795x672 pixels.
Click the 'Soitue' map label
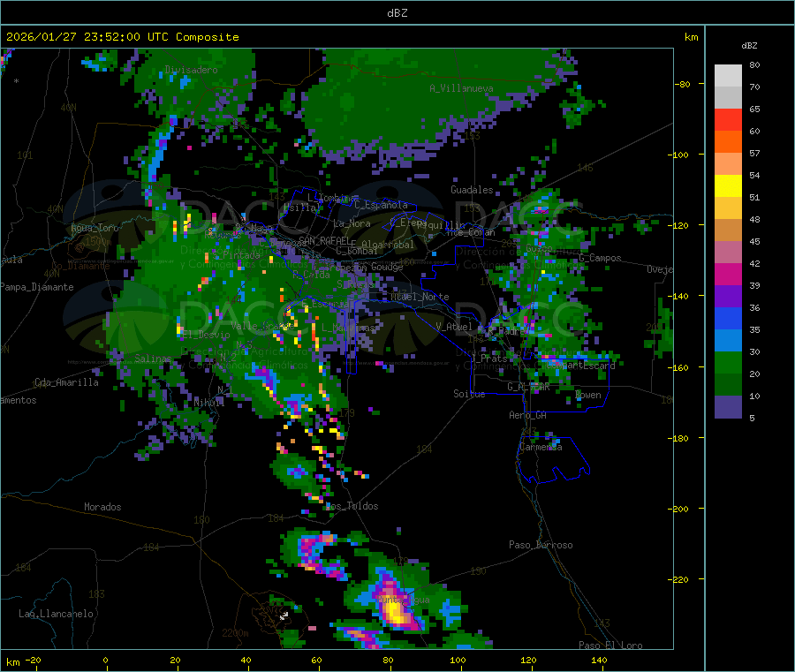click(469, 394)
